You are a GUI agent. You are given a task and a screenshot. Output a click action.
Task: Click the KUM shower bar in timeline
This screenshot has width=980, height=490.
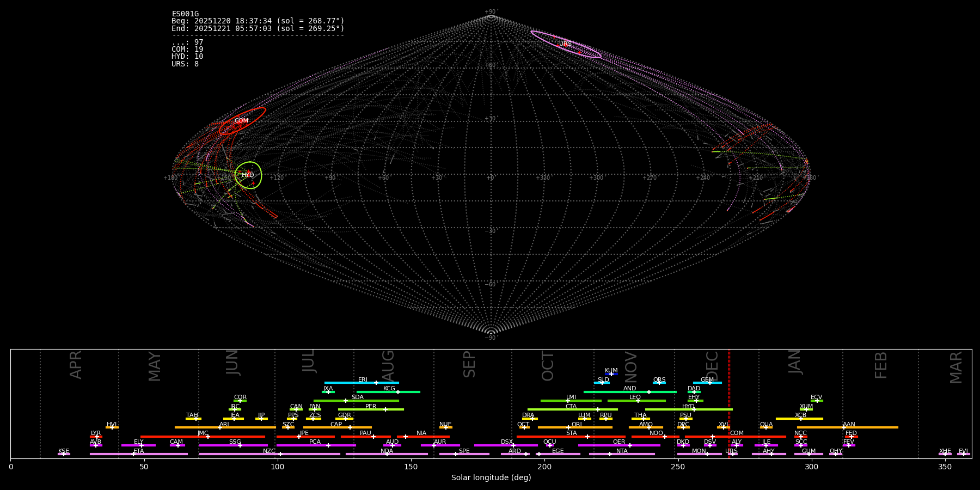pyautogui.click(x=611, y=374)
